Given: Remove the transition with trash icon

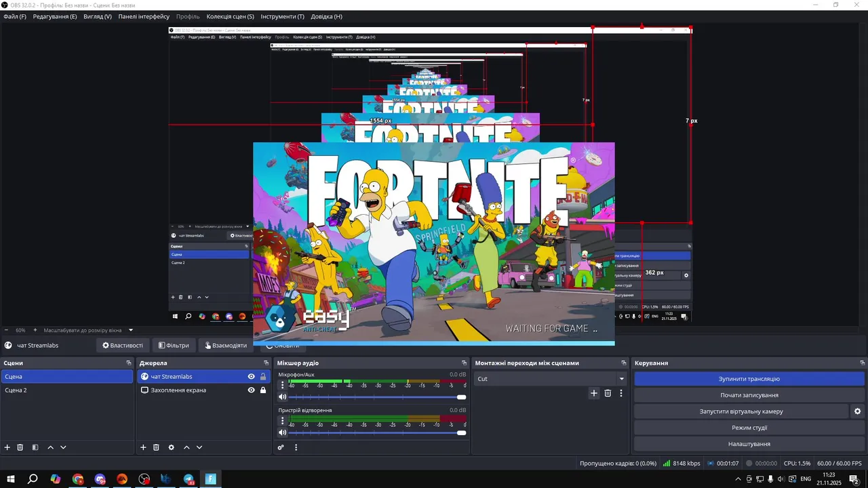Looking at the screenshot, I should pyautogui.click(x=608, y=393).
